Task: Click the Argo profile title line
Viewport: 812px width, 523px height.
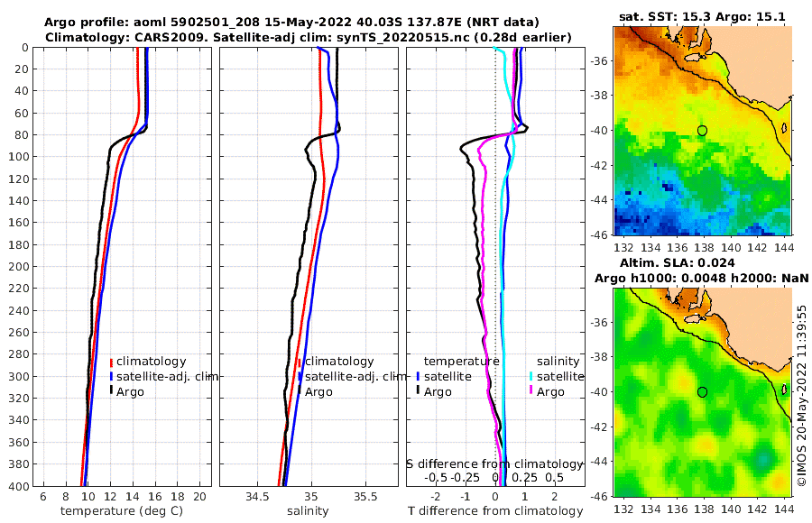Action: tap(291, 23)
